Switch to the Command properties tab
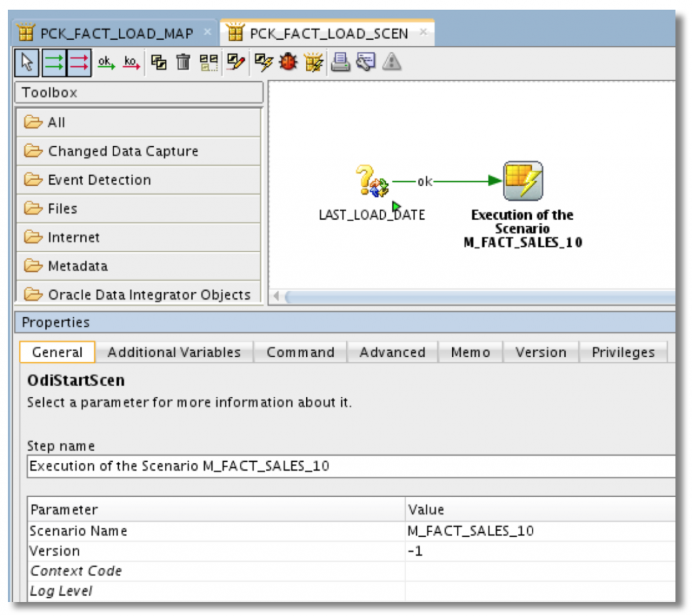 pyautogui.click(x=300, y=352)
